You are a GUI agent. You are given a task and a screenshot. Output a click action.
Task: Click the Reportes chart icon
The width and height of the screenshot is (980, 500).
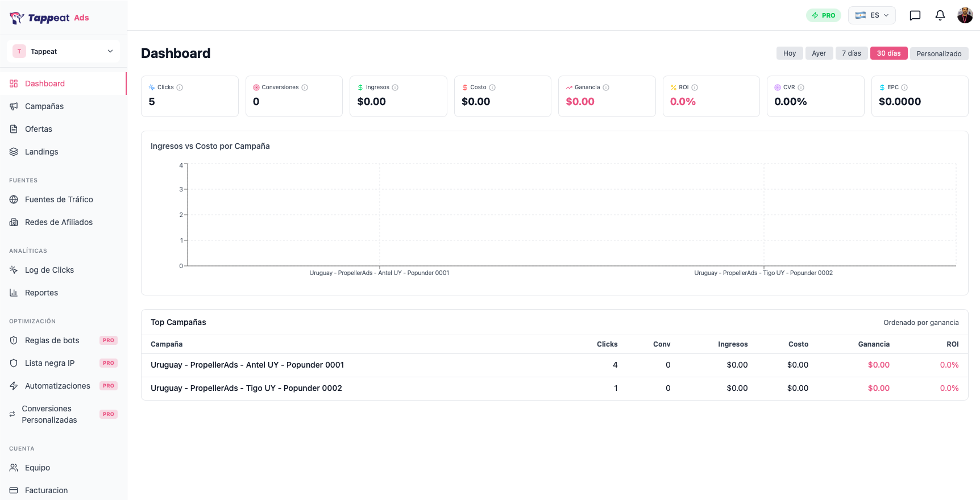click(x=14, y=293)
